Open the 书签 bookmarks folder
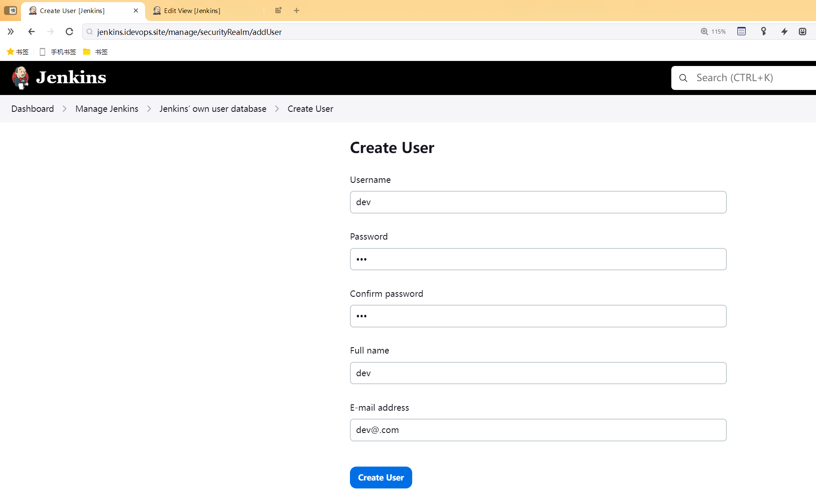This screenshot has width=816, height=504. [95, 52]
